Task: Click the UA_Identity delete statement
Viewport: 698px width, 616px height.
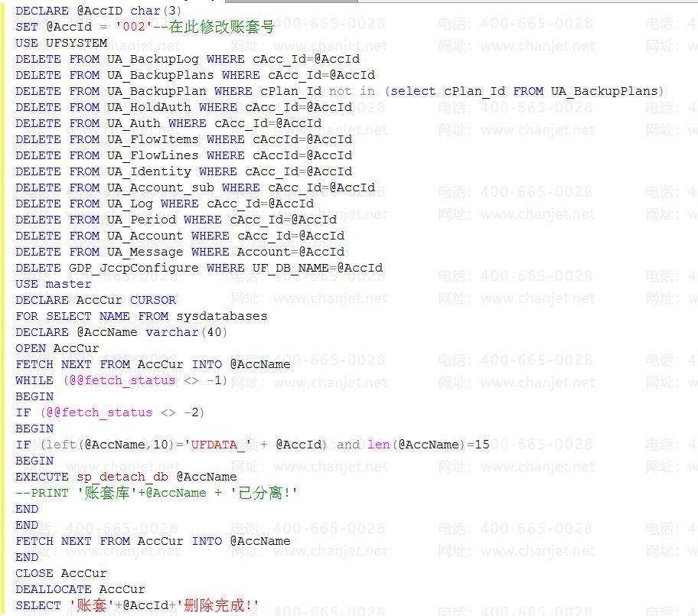Action: point(184,171)
